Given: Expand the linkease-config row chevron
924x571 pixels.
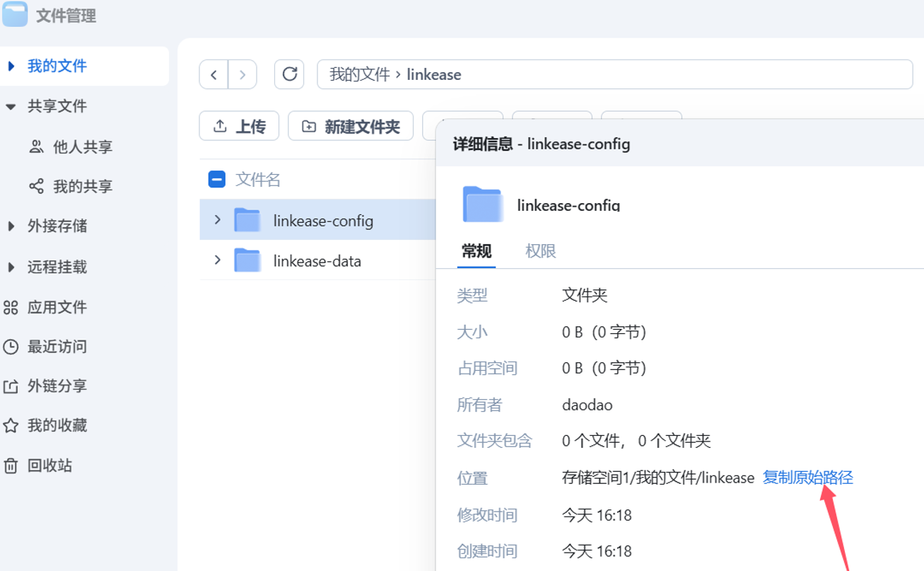Looking at the screenshot, I should point(218,220).
